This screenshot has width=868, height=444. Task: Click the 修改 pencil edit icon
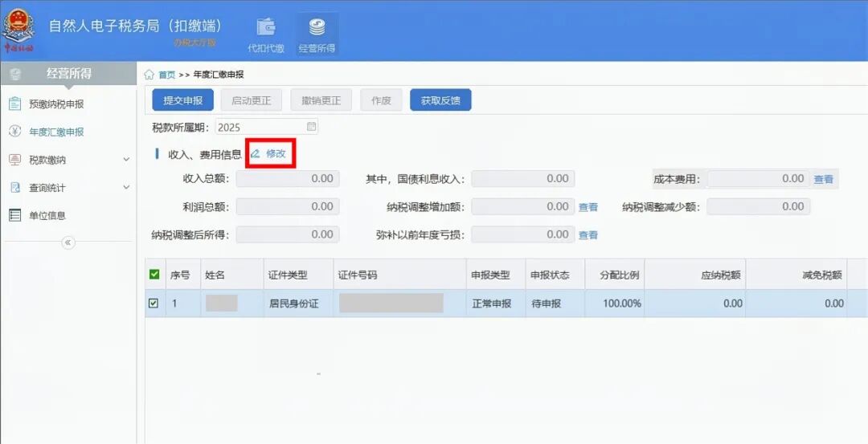256,153
